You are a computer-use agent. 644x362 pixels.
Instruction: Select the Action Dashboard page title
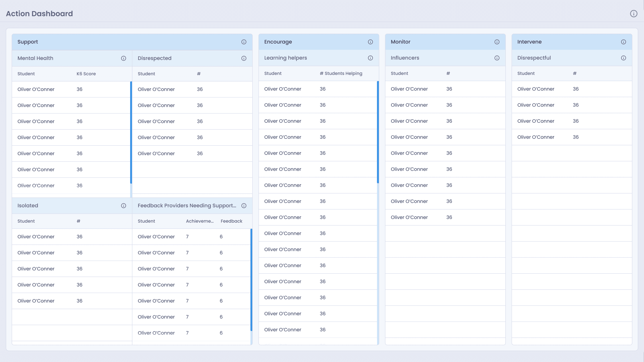39,13
